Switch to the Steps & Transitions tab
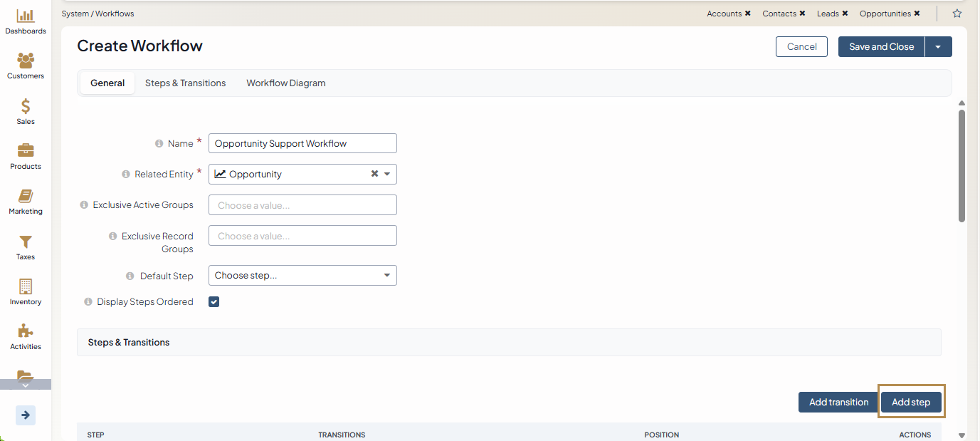Screen dimensions: 980x441 click(185, 83)
